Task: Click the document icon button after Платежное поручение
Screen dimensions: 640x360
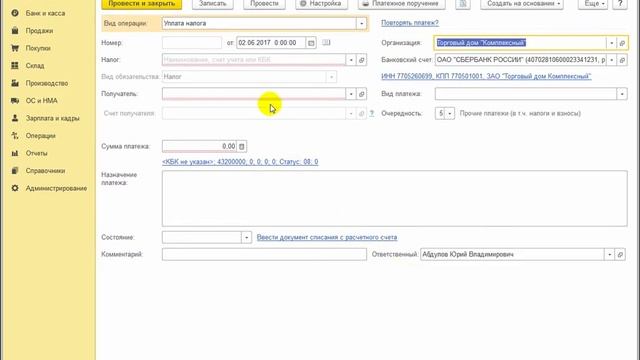Action: (463, 4)
